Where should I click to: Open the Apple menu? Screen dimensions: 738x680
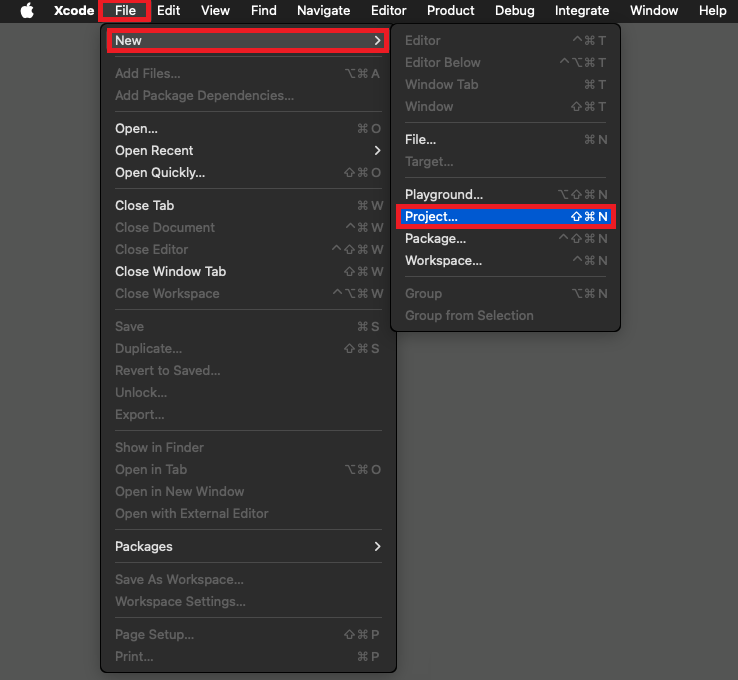point(27,10)
